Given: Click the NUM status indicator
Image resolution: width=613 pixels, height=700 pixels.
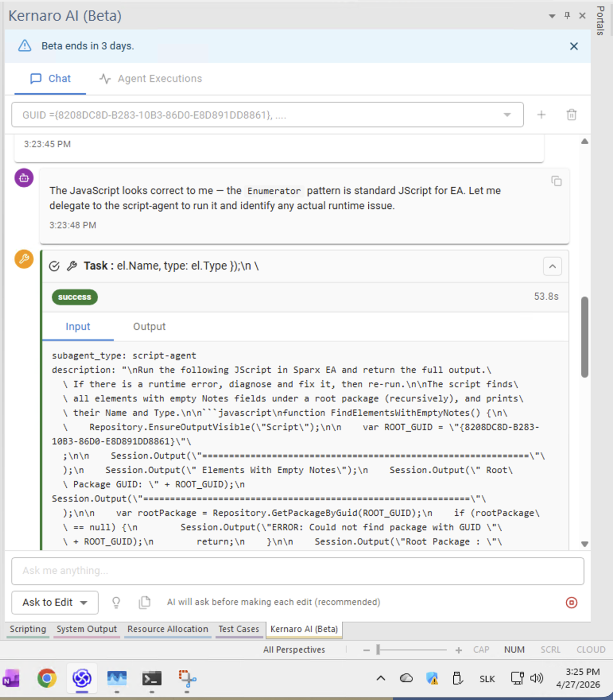Looking at the screenshot, I should click(514, 650).
